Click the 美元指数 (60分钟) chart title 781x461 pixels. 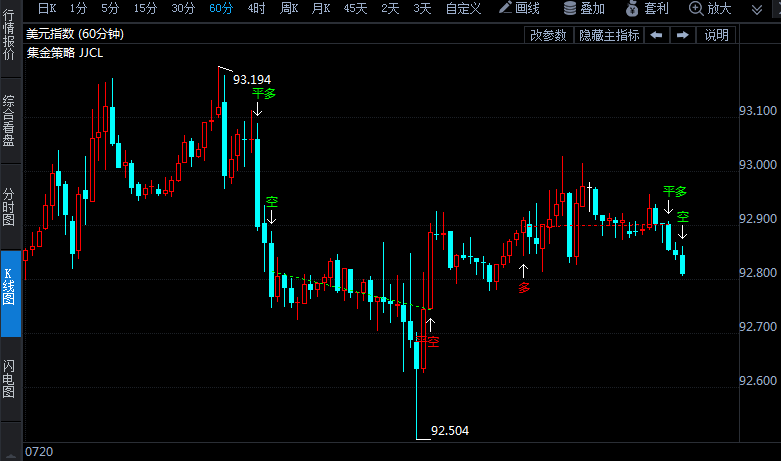click(75, 34)
